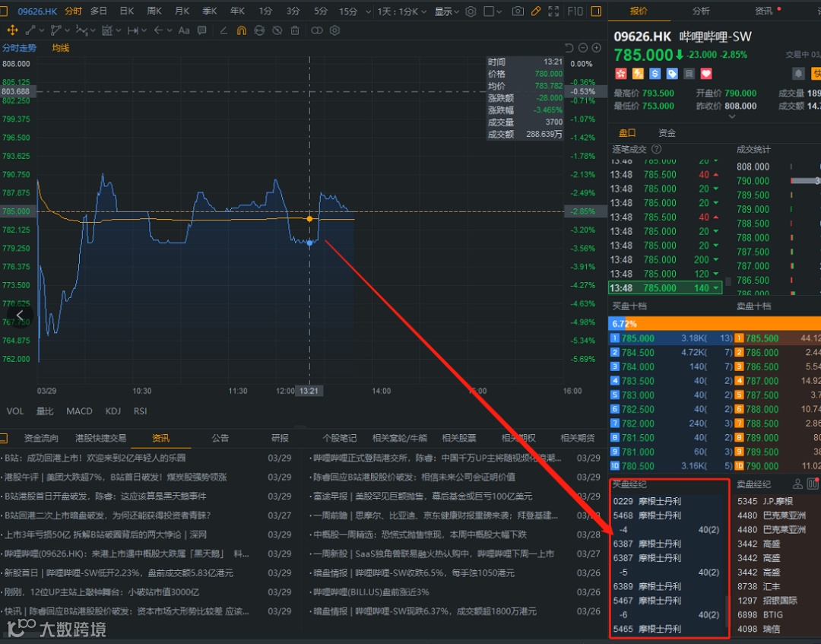Click the overlapping circles compare icon

click(317, 31)
